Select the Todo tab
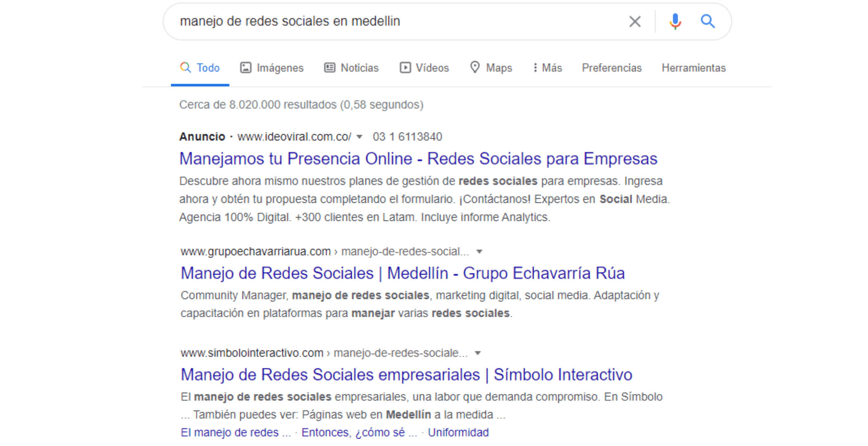Image resolution: width=868 pixels, height=446 pixels. pos(200,68)
